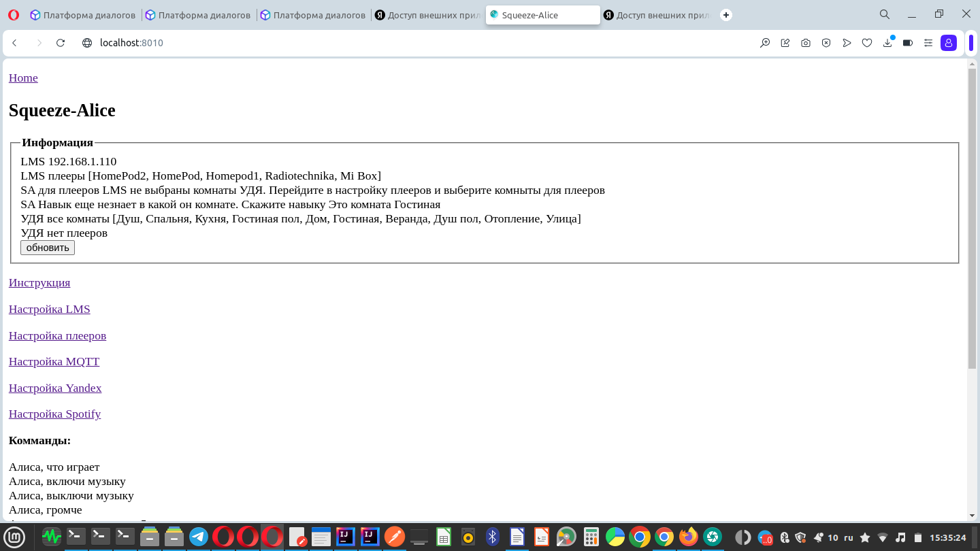Open LibreOffice Calc from the taskbar
980x551 pixels.
[444, 537]
